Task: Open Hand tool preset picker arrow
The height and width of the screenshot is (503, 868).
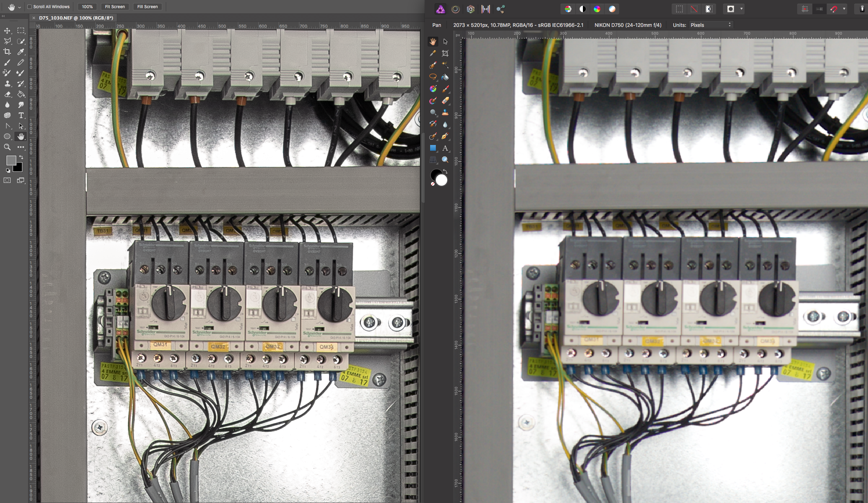Action: coord(20,7)
